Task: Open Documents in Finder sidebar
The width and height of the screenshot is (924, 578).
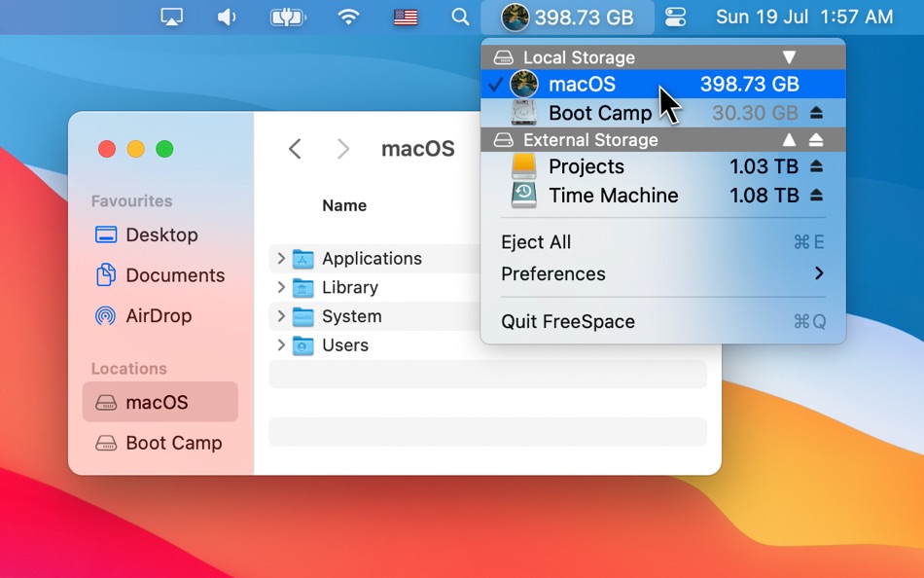Action: coord(160,275)
